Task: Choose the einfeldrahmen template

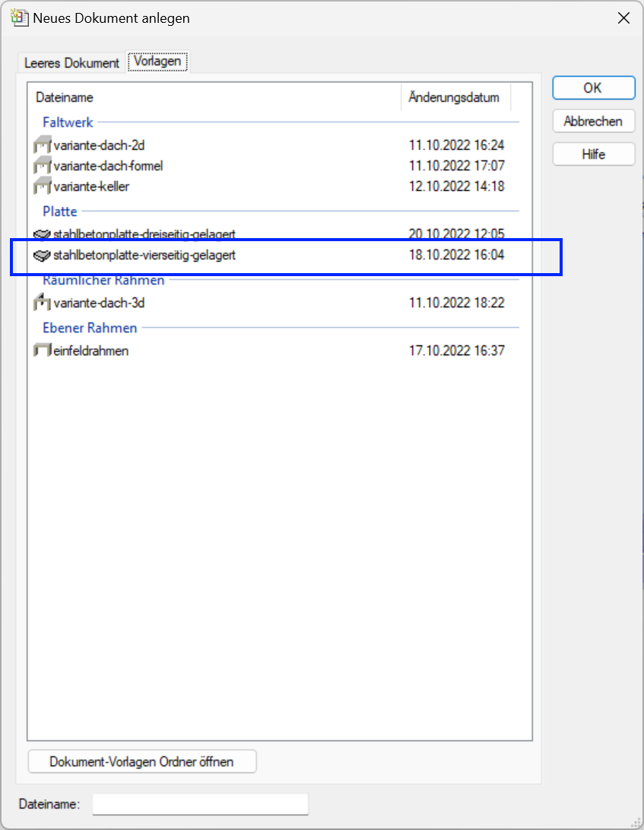Action: [91, 351]
